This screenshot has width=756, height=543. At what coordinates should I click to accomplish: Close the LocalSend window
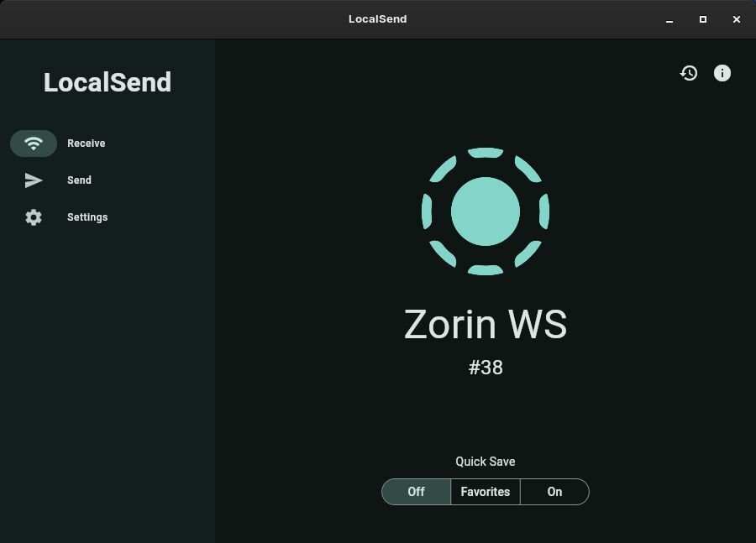[x=736, y=20]
